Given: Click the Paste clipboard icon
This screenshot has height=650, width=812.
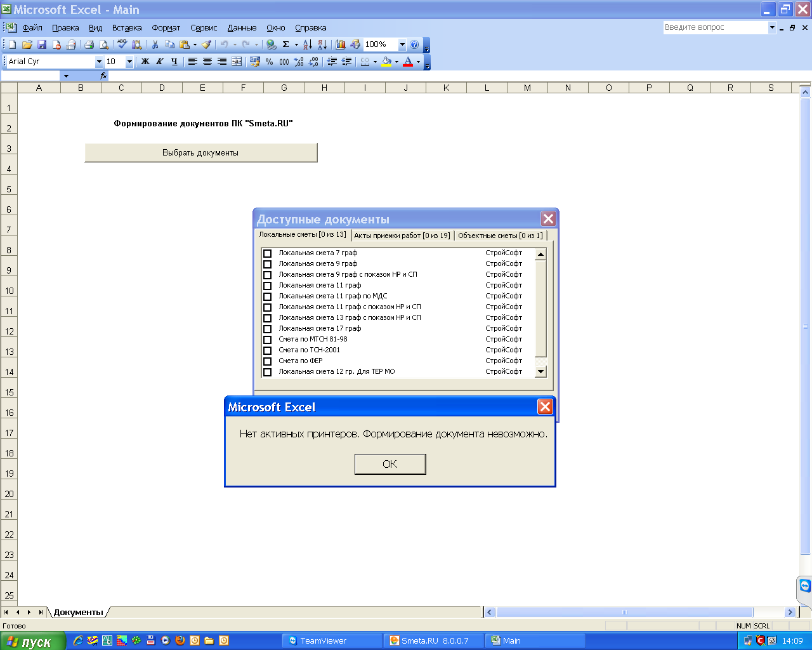Looking at the screenshot, I should (x=184, y=44).
